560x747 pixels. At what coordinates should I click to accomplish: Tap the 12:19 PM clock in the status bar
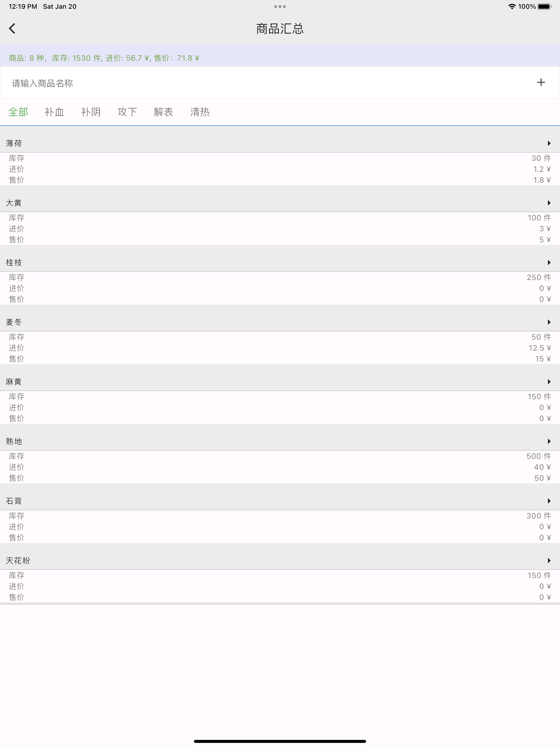click(x=23, y=6)
